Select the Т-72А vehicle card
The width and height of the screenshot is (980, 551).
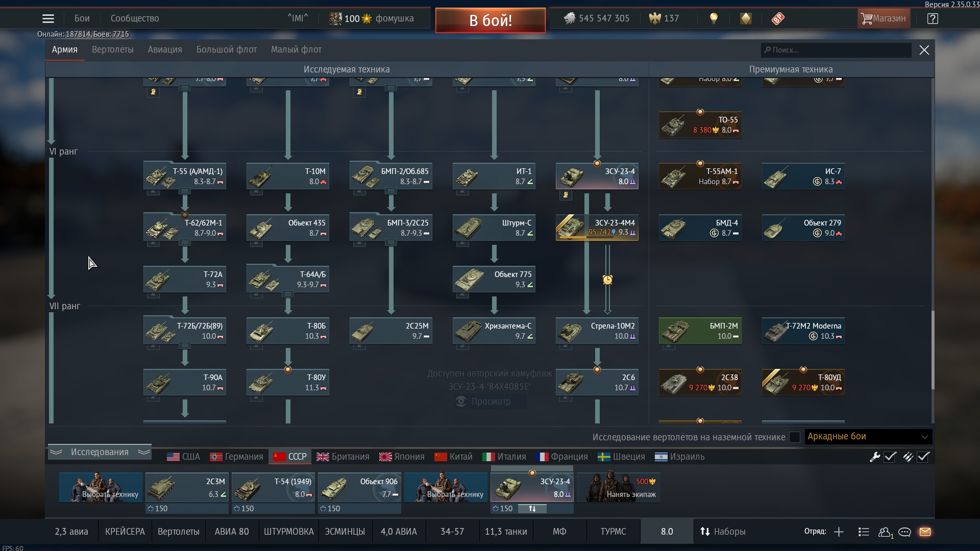(185, 279)
